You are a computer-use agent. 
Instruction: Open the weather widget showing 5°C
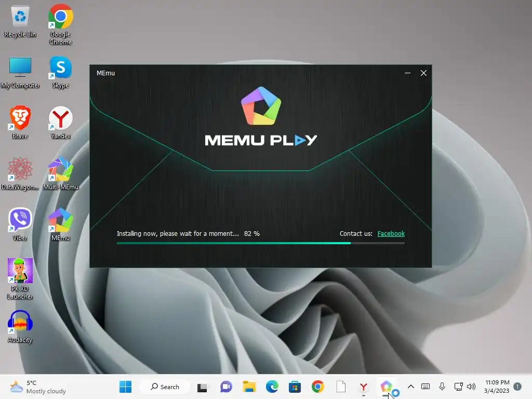(38, 387)
